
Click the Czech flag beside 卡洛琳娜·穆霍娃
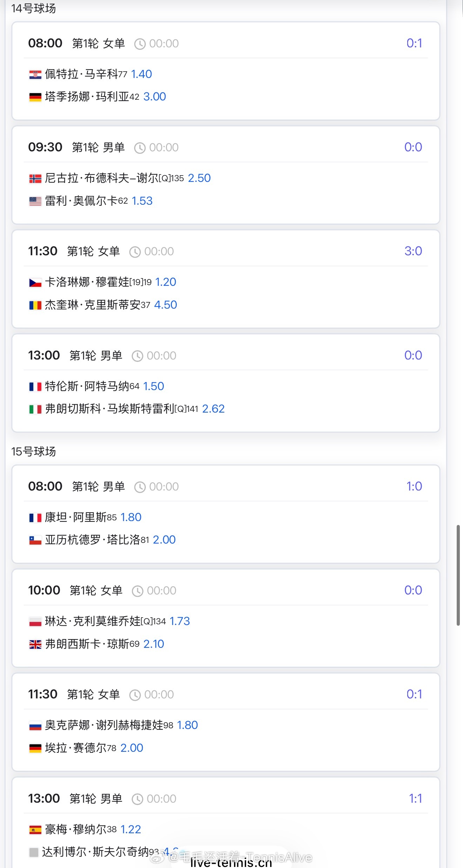[35, 282]
